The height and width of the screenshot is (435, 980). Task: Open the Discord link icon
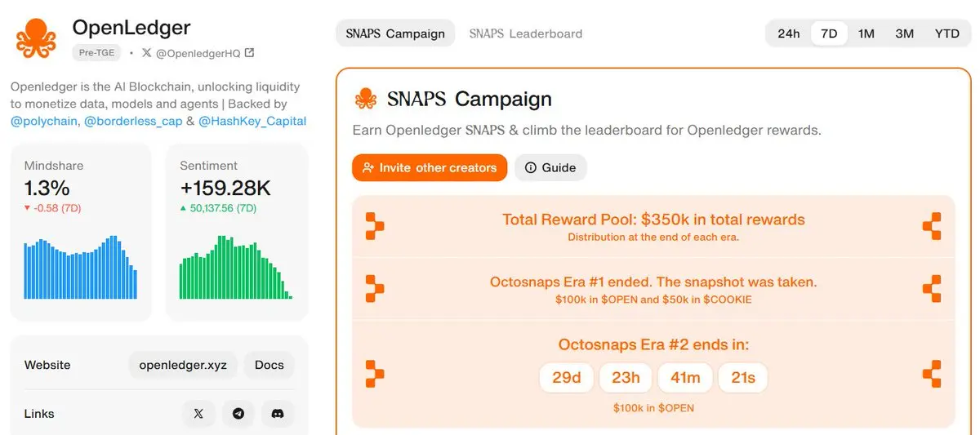click(x=278, y=414)
